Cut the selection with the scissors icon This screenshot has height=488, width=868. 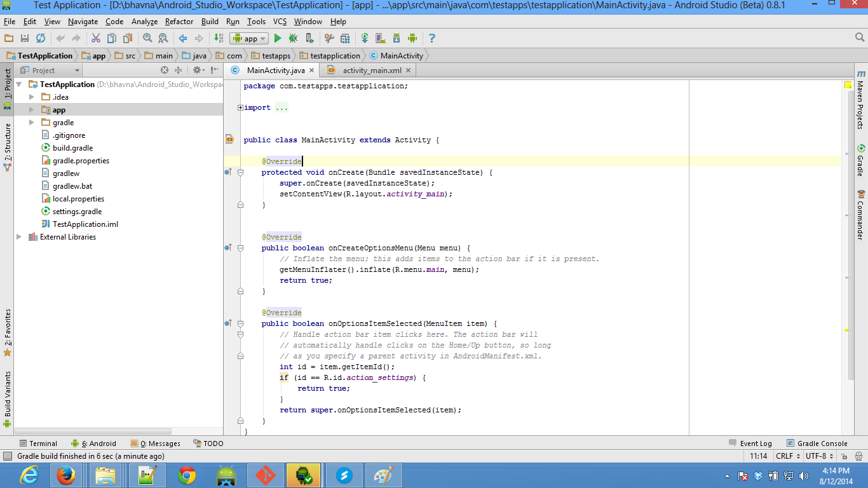(96, 39)
